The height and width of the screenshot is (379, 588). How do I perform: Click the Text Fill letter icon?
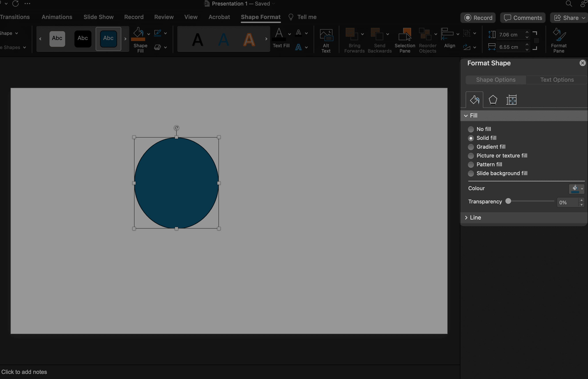[279, 34]
